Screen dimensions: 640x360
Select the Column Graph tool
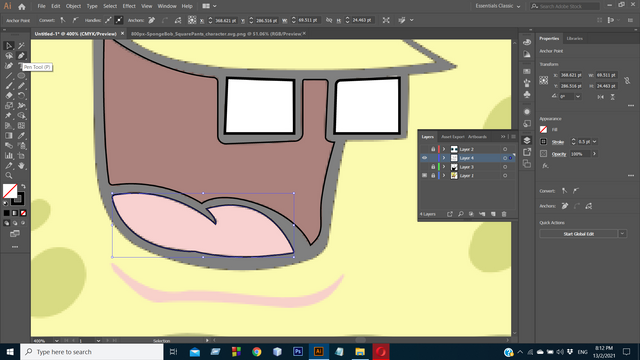(x=9, y=156)
